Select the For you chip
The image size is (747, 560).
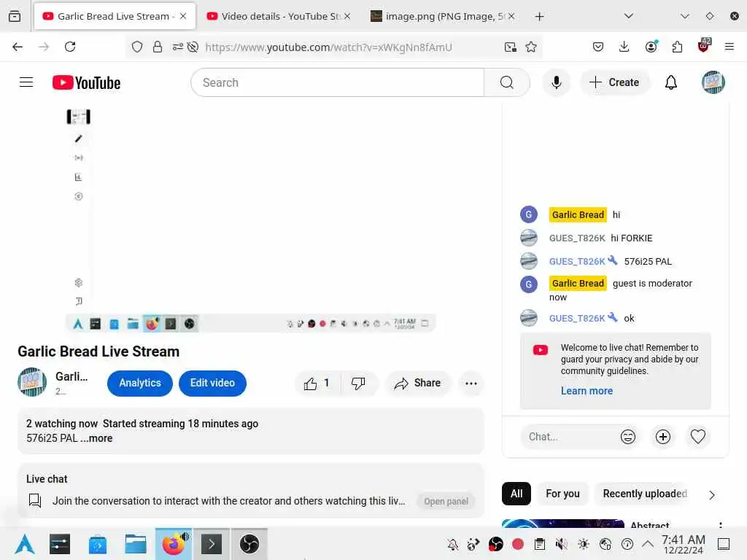[562, 494]
